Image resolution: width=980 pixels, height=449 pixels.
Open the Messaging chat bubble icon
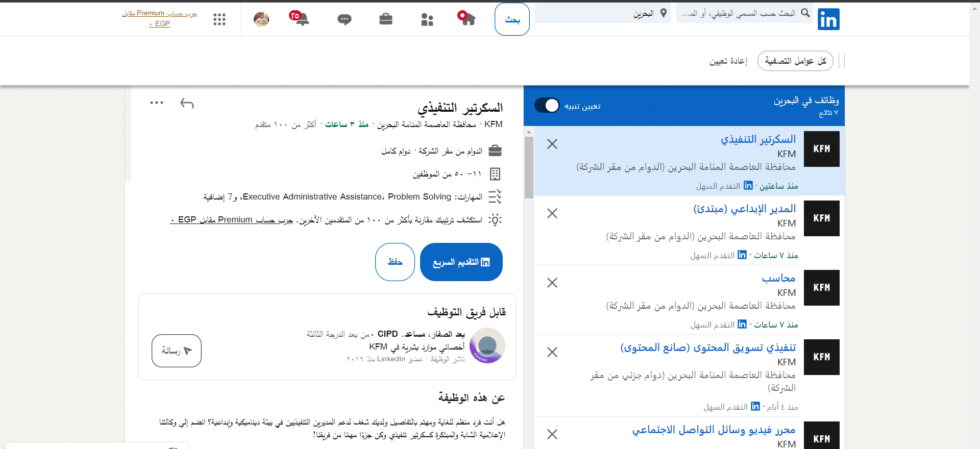pyautogui.click(x=345, y=19)
